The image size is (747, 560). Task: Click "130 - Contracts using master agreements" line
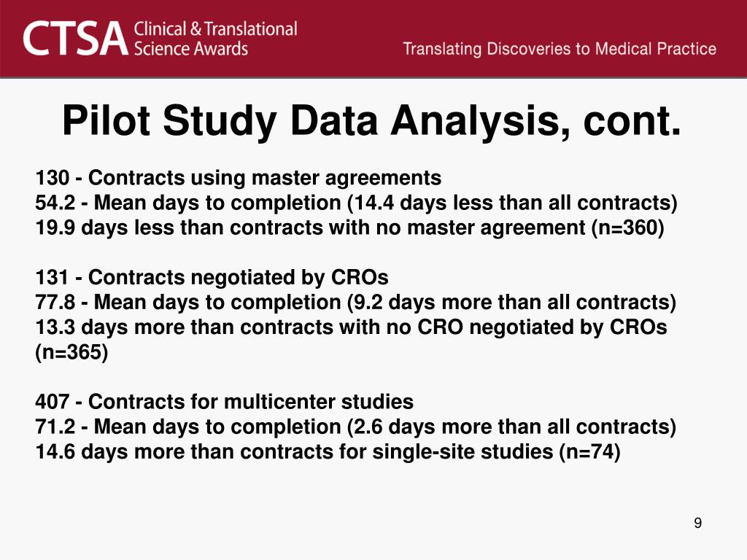click(x=239, y=178)
